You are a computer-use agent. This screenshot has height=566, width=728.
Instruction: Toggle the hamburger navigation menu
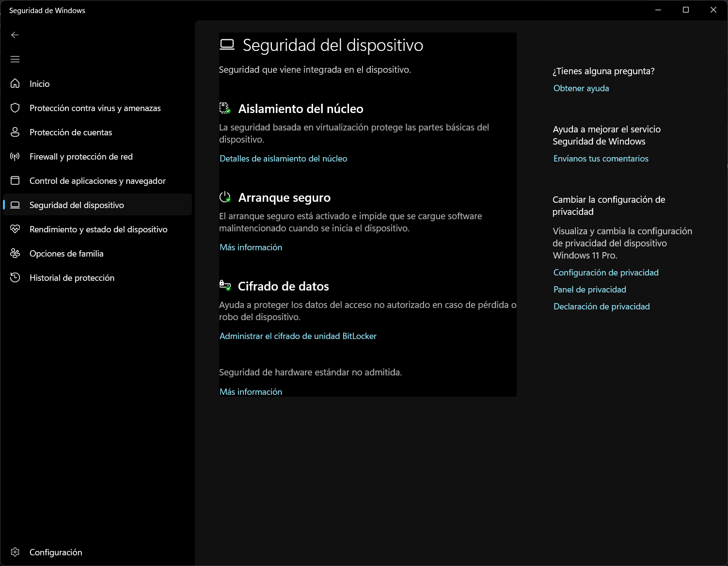(x=15, y=59)
